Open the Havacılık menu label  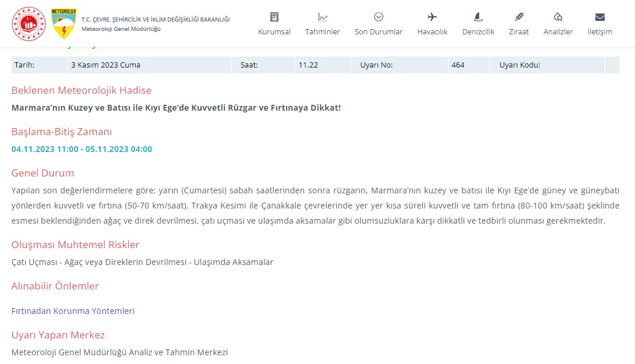432,31
